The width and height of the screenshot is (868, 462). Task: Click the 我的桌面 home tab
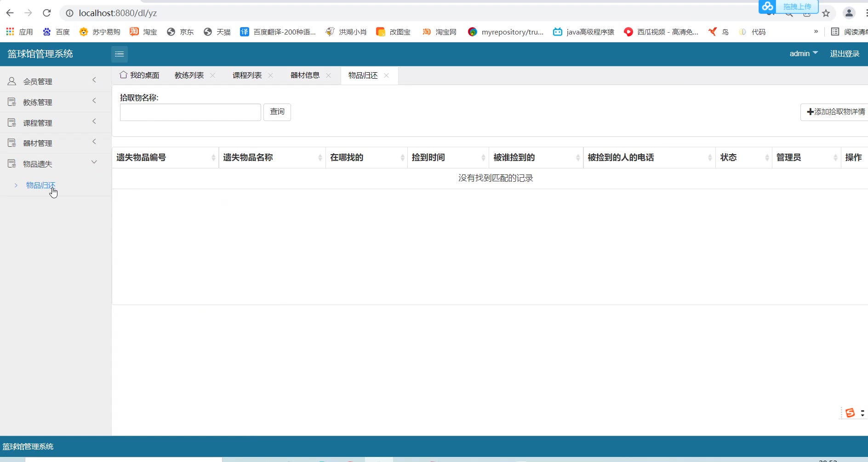point(139,75)
